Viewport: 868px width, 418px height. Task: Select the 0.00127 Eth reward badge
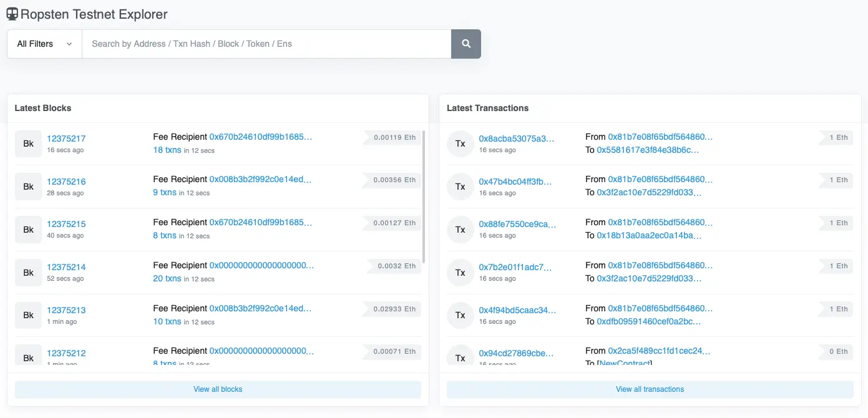[392, 223]
